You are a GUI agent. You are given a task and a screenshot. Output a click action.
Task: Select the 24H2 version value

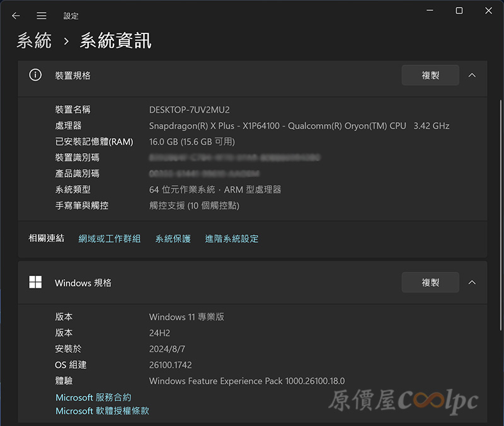[x=159, y=333]
